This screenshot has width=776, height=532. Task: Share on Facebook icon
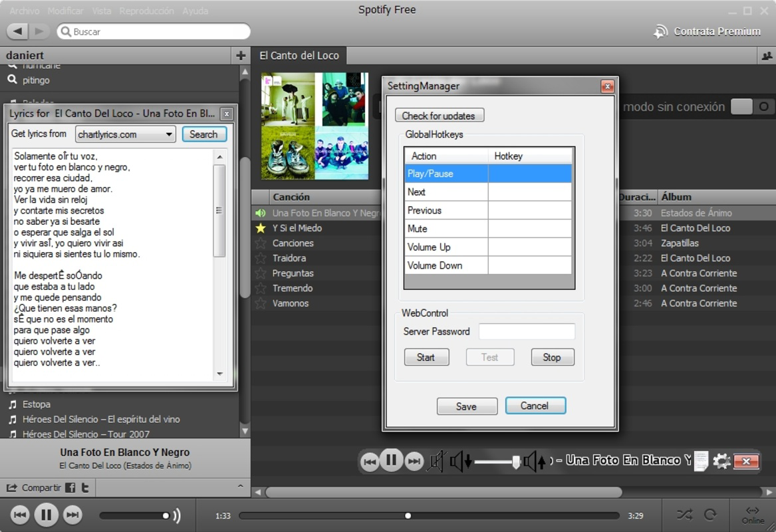pyautogui.click(x=70, y=488)
